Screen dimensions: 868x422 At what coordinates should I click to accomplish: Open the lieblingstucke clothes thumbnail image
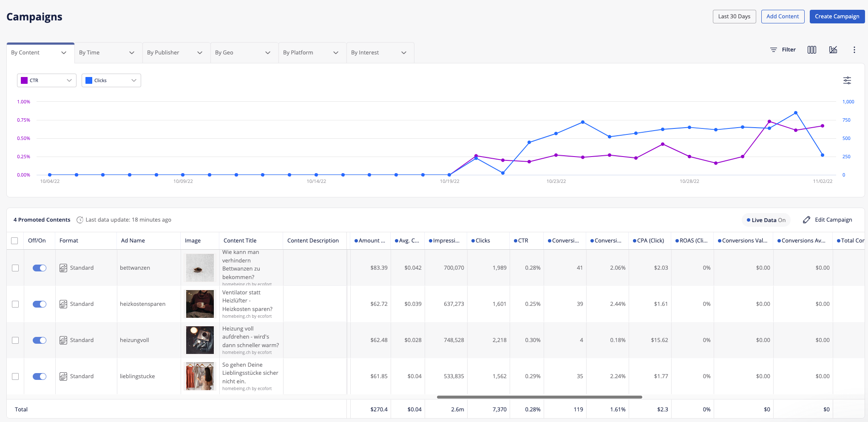pos(200,376)
